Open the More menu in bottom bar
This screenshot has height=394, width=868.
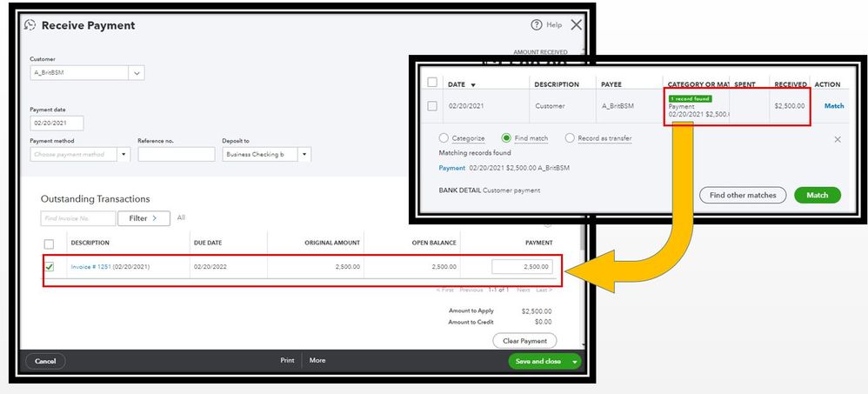tap(317, 360)
